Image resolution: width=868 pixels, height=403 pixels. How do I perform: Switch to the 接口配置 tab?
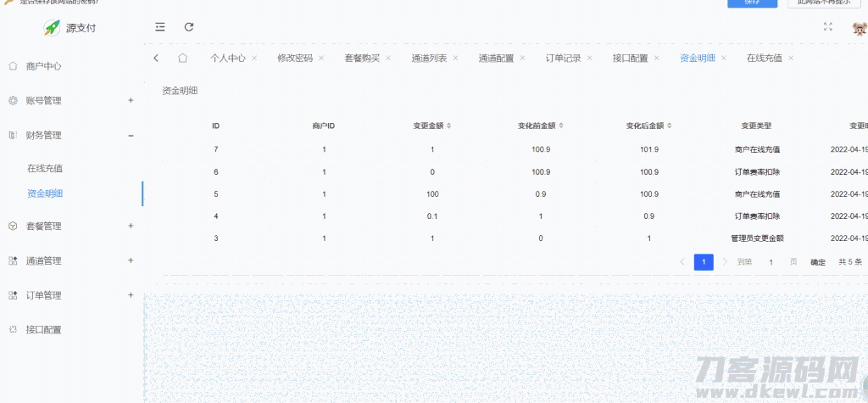point(630,59)
